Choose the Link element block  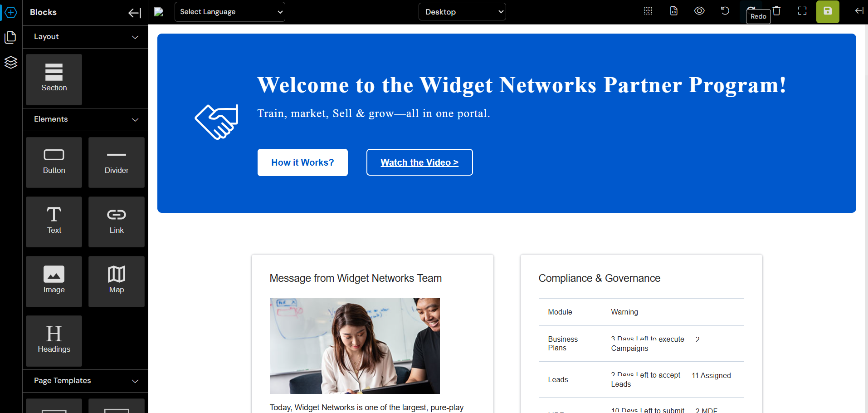tap(117, 222)
